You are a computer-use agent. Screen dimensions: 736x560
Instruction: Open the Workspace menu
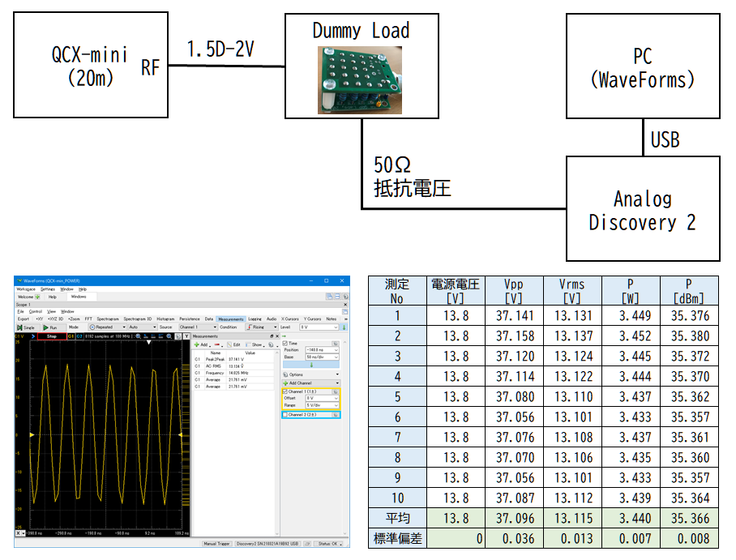click(26, 289)
